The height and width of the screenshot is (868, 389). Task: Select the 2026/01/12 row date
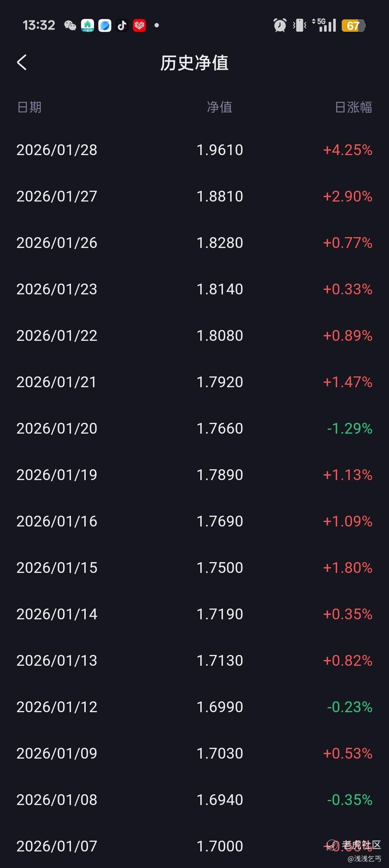click(x=57, y=707)
